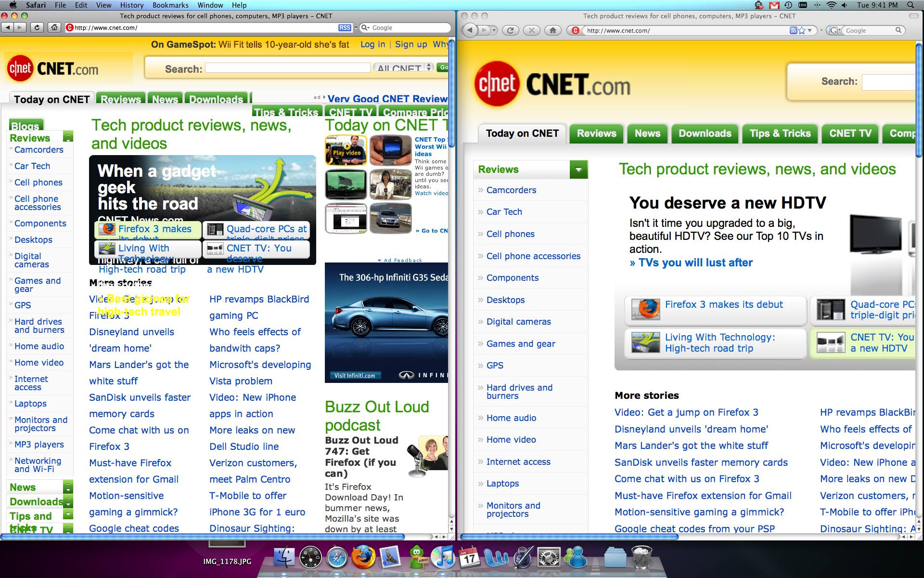Collapse the Reviews section in the right window sidebar
The height and width of the screenshot is (578, 924).
pyautogui.click(x=578, y=170)
